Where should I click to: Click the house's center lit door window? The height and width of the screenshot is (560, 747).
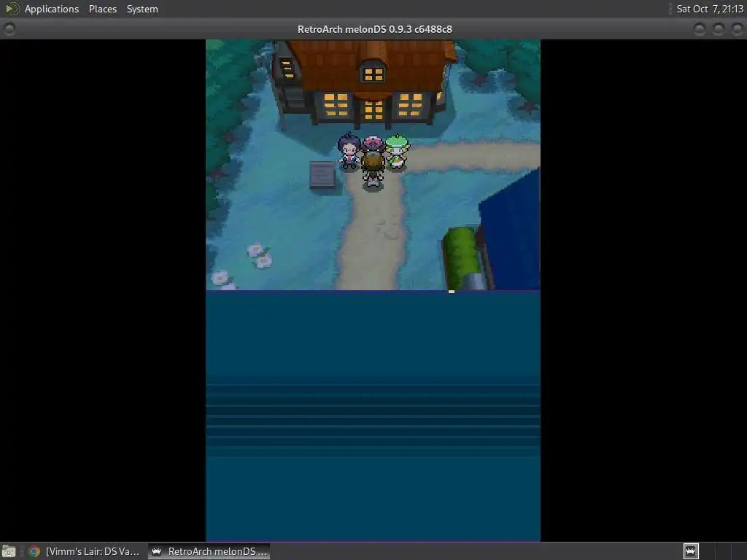click(373, 111)
